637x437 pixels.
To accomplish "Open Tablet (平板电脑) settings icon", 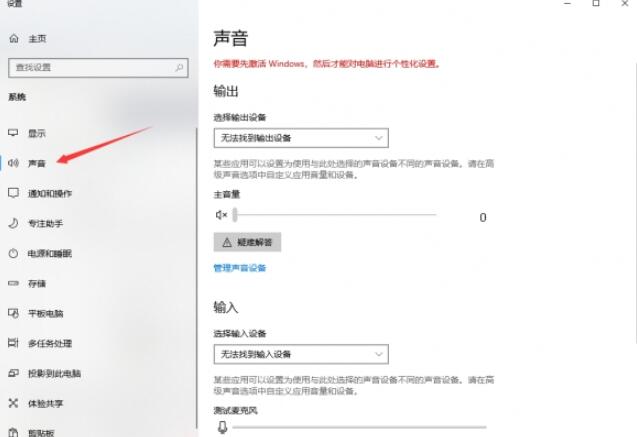I will click(x=13, y=313).
